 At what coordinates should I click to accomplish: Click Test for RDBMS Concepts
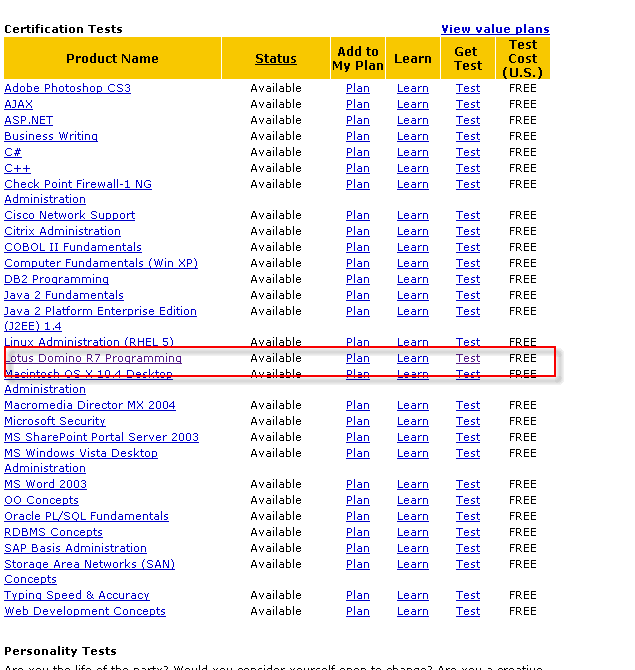coord(468,532)
